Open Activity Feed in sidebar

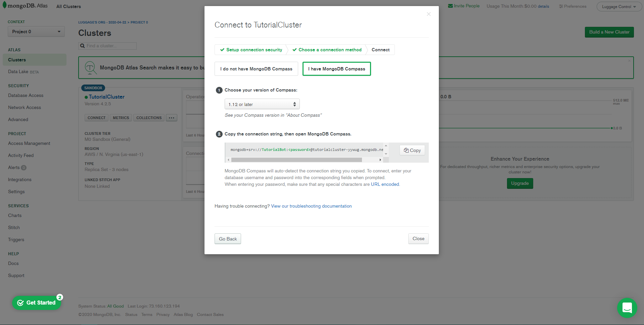click(21, 156)
